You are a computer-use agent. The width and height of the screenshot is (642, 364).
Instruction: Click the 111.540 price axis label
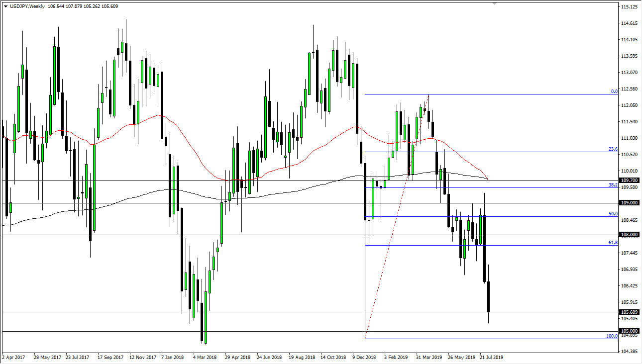point(630,122)
